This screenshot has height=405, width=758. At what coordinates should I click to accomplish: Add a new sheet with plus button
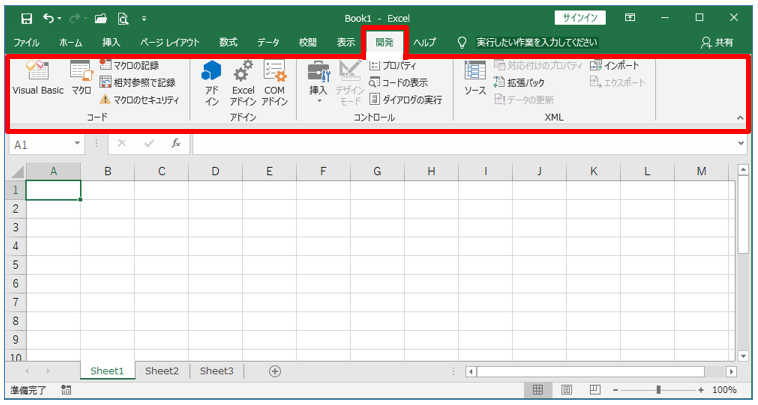[x=275, y=371]
